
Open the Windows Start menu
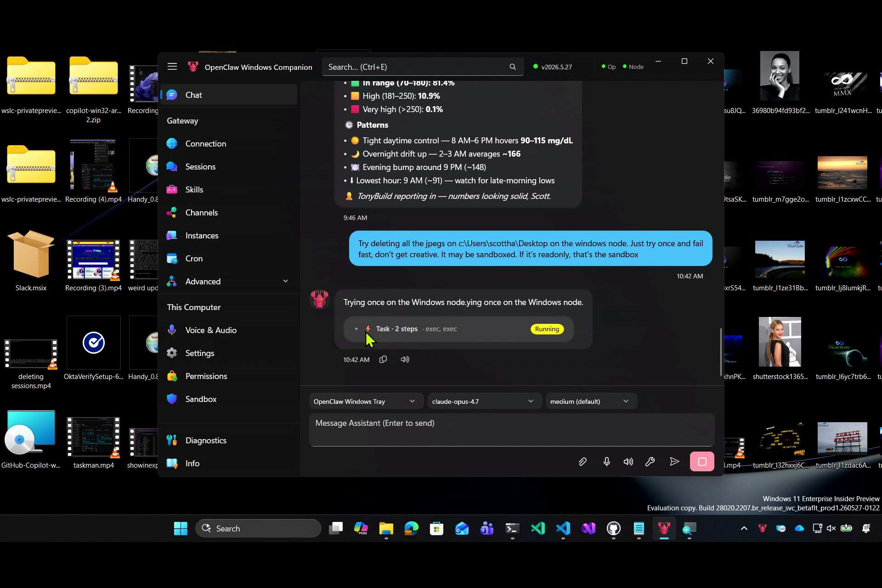point(181,528)
